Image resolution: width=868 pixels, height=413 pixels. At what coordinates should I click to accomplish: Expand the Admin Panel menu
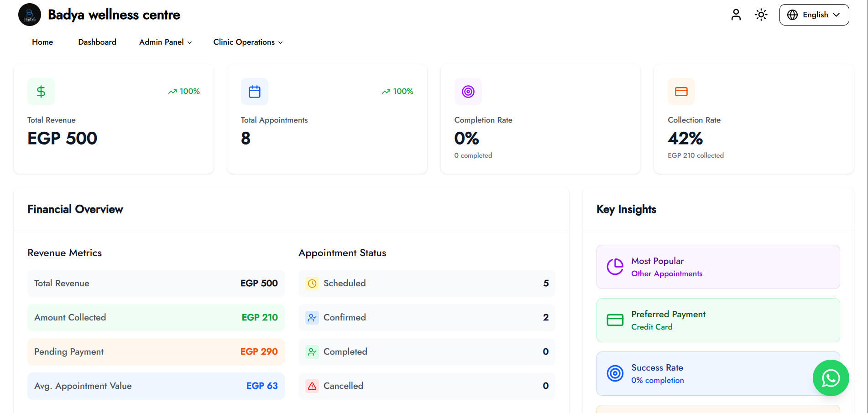[x=166, y=42]
